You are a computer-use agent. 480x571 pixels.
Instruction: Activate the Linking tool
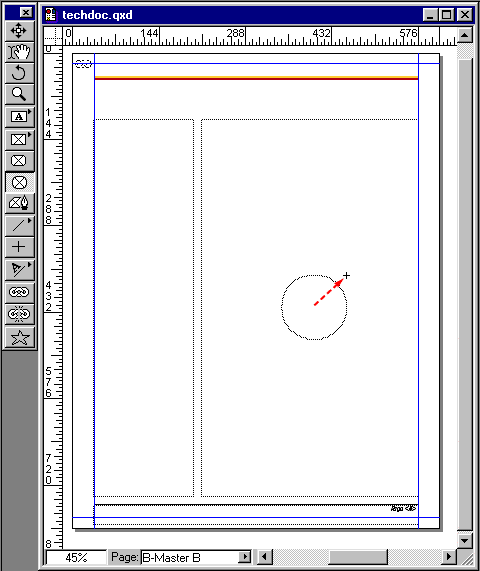(20, 292)
